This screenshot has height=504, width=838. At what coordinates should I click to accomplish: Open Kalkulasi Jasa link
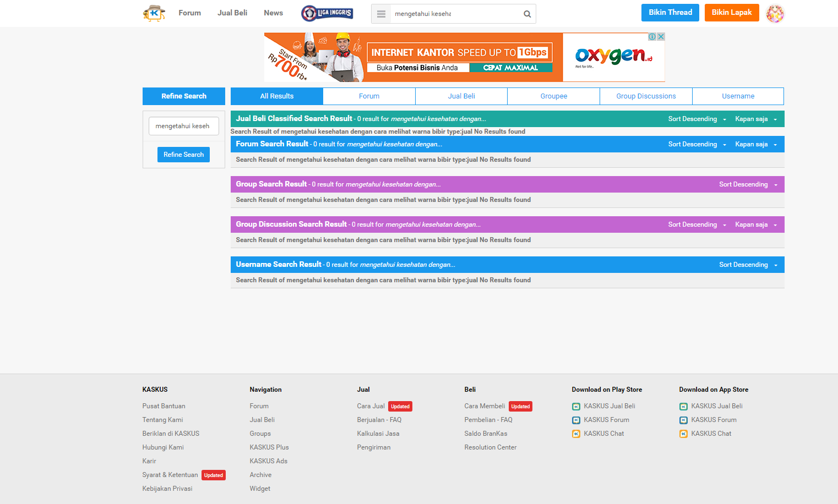tap(378, 434)
